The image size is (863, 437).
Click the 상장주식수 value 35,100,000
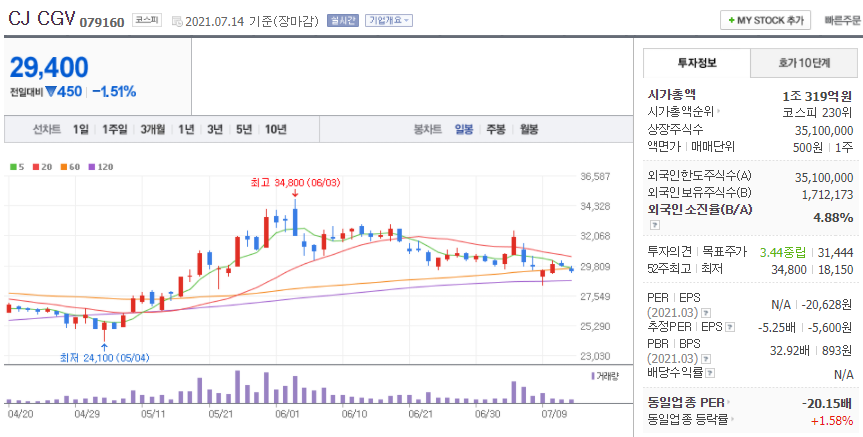tap(824, 130)
